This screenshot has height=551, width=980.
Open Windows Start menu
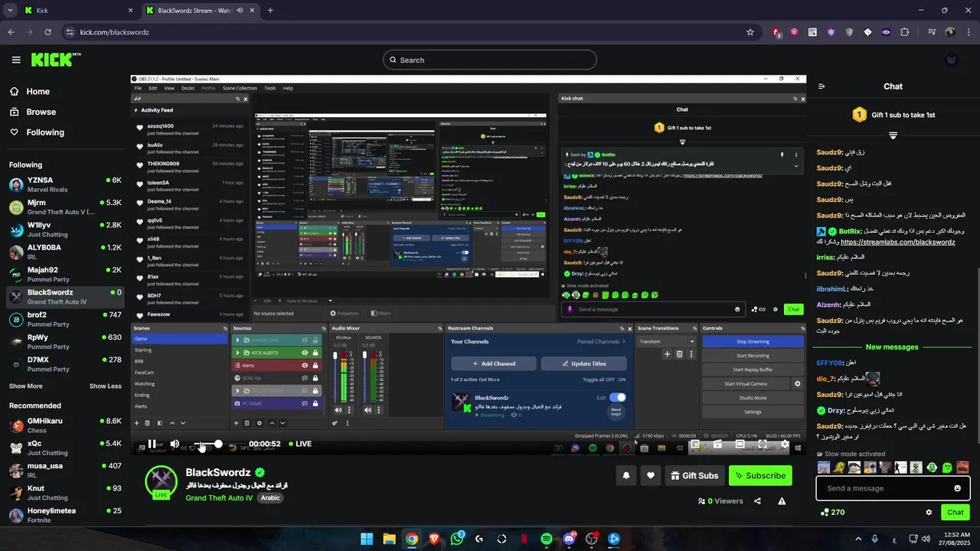(367, 539)
